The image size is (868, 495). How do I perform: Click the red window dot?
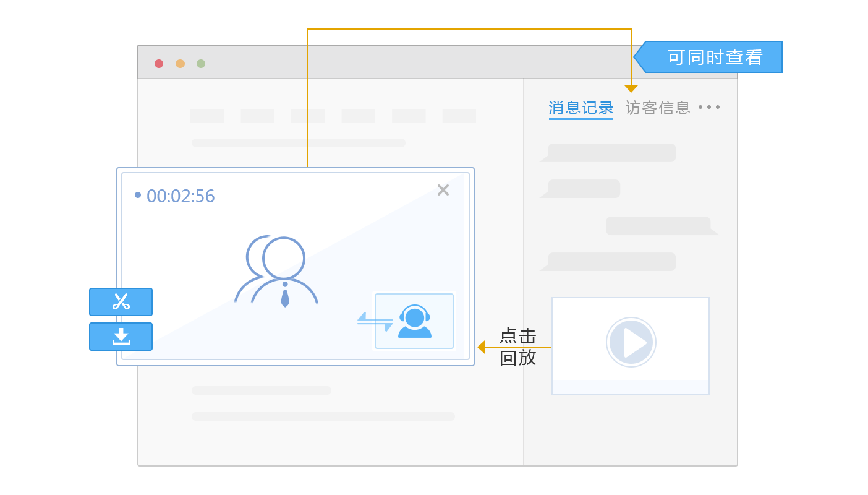click(159, 64)
